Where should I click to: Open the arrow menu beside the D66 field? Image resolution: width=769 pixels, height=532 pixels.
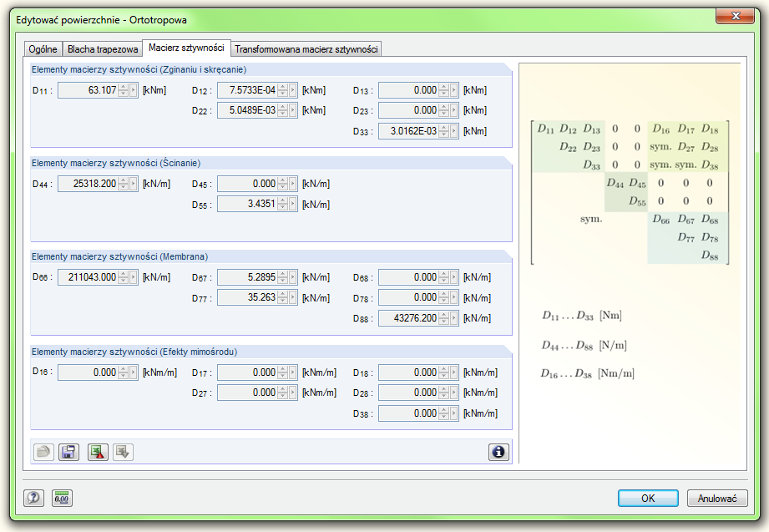pyautogui.click(x=134, y=277)
